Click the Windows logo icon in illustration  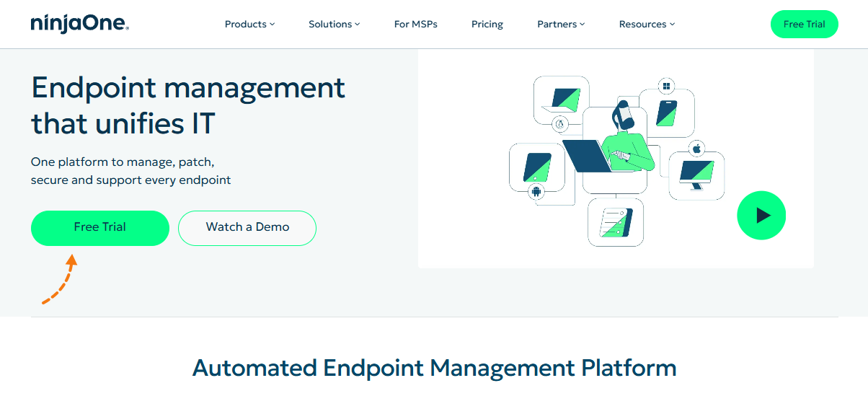667,87
